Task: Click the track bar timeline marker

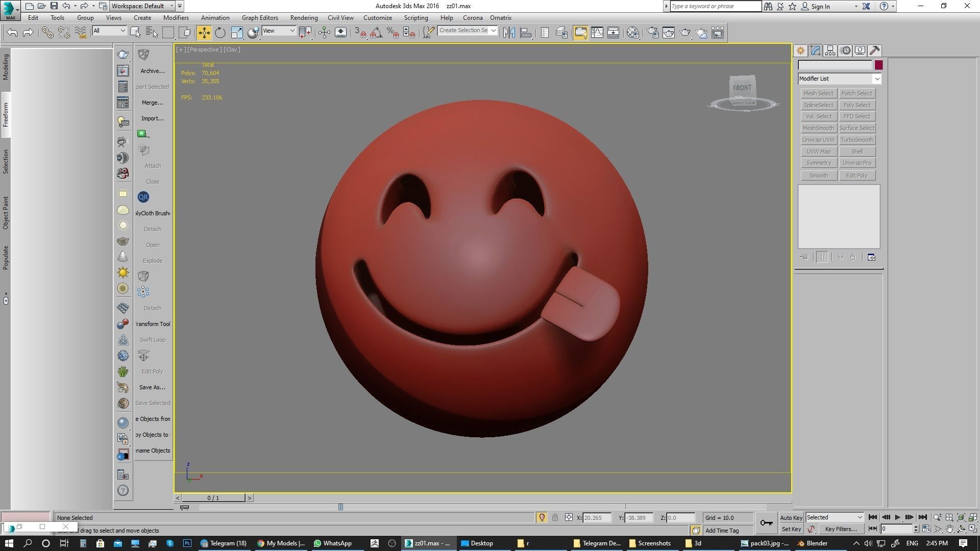Action: (340, 507)
